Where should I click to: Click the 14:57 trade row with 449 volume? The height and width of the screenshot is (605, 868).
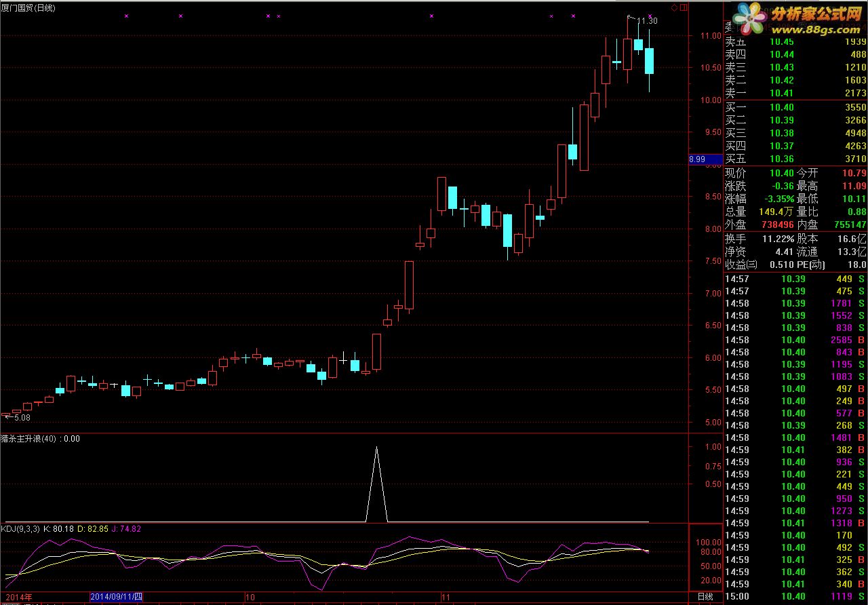tap(796, 279)
